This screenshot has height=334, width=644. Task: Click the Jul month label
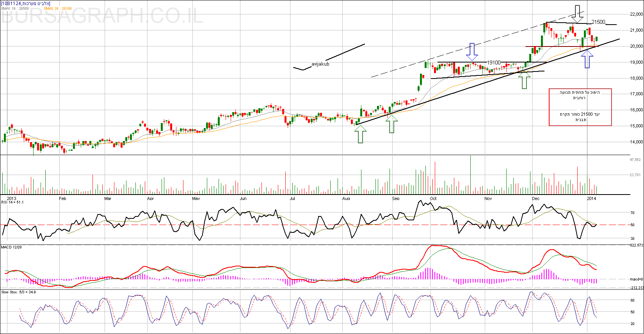pos(292,198)
